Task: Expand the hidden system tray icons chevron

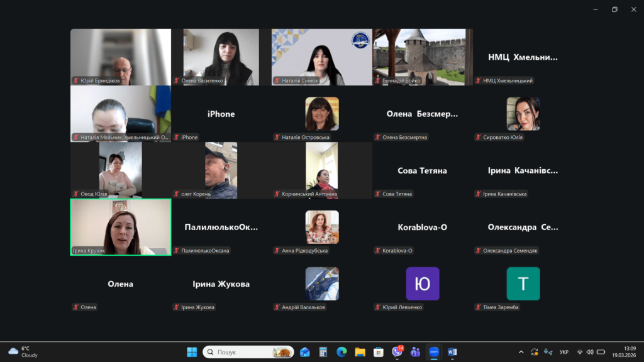Action: (x=521, y=352)
